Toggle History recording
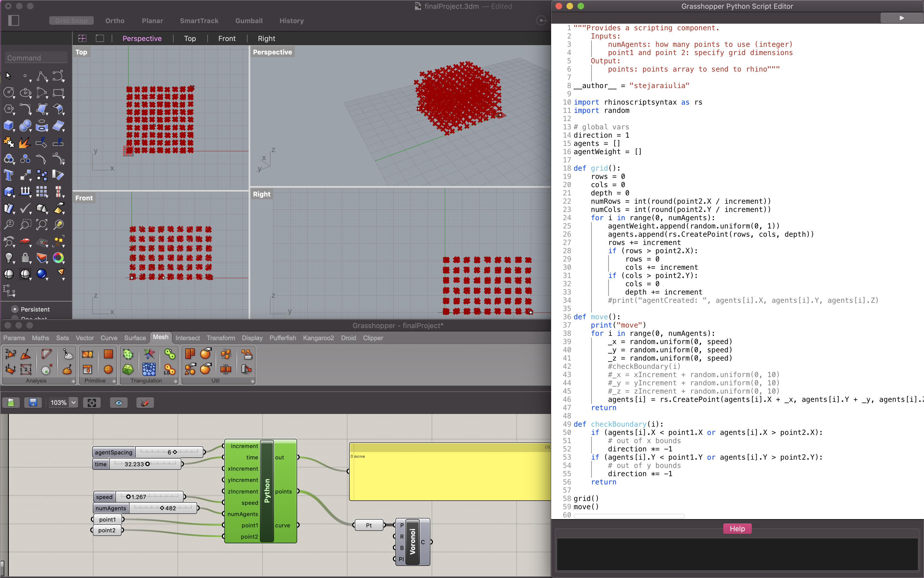This screenshot has height=578, width=924. (x=291, y=21)
